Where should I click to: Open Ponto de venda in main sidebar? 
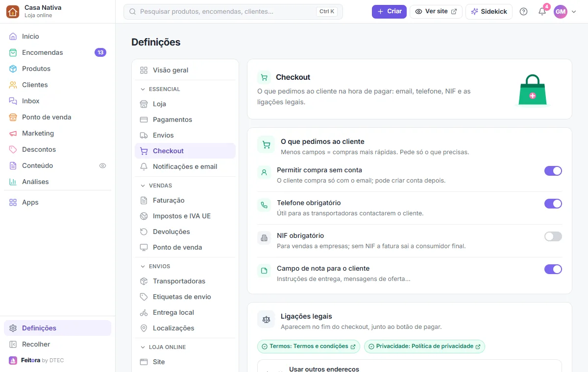point(58,117)
